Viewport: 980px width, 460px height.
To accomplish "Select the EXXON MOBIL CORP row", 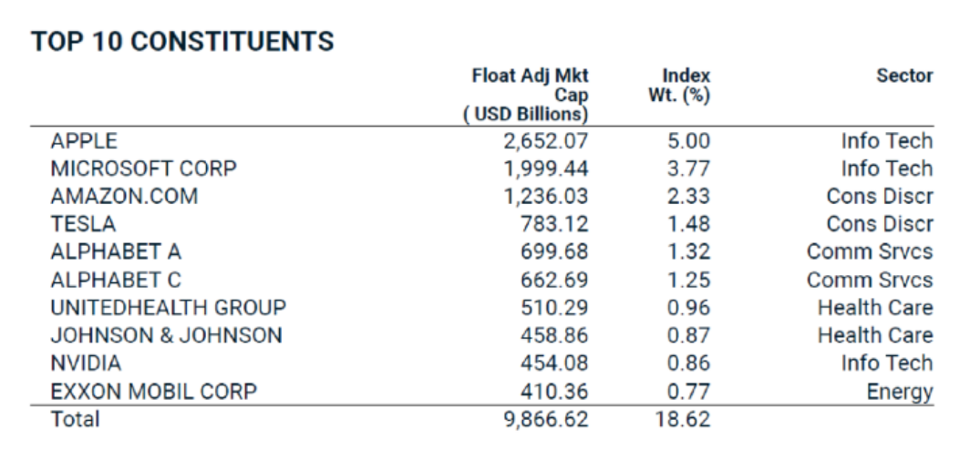I will (x=153, y=391).
